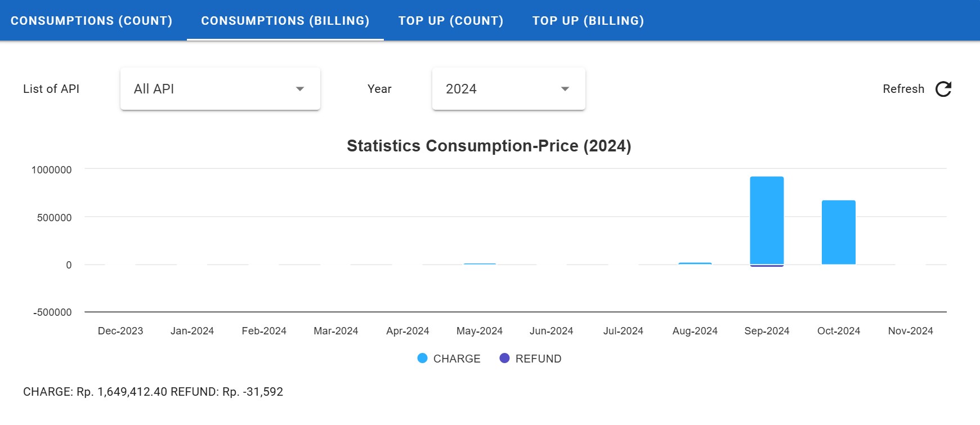Click the Sep-2024 refund bar segment
This screenshot has width=980, height=425.
coord(767,266)
